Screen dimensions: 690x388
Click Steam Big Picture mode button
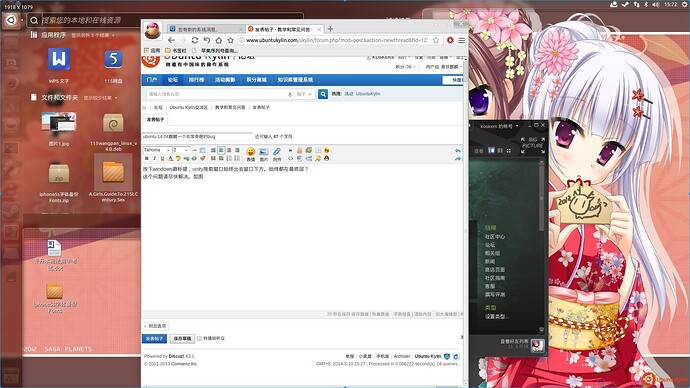click(532, 145)
